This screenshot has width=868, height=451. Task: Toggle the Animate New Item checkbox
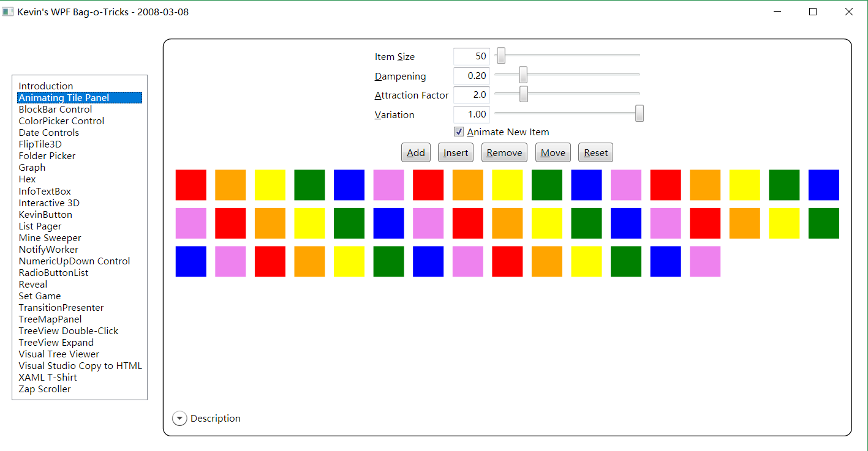click(x=459, y=132)
